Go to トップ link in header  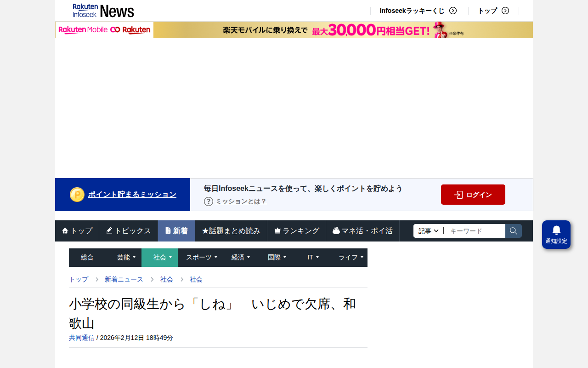click(x=487, y=11)
